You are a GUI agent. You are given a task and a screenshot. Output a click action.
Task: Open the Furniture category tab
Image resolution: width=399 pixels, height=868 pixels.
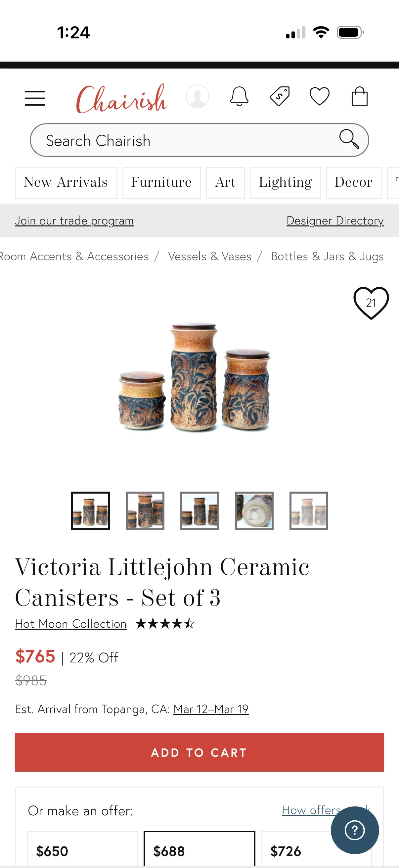(162, 182)
